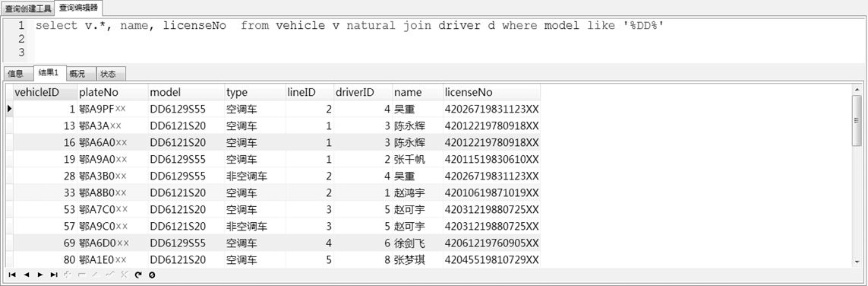
Task: Click the licenseNo column header
Action: [491, 93]
